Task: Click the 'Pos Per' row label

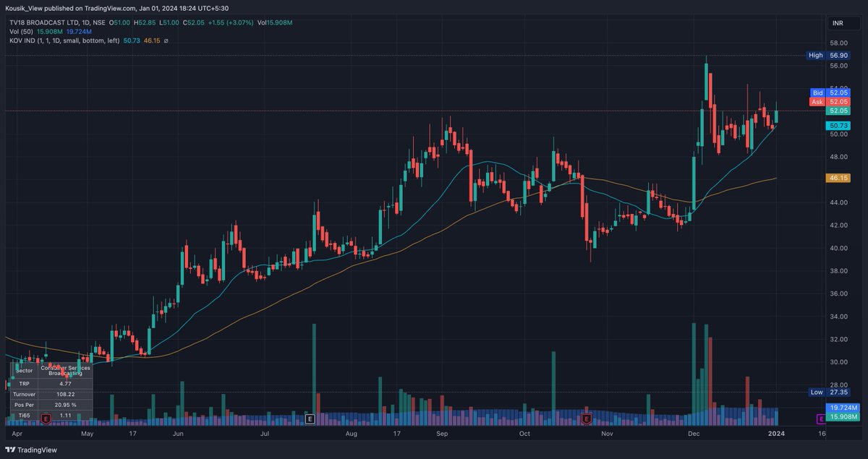Action: point(24,406)
